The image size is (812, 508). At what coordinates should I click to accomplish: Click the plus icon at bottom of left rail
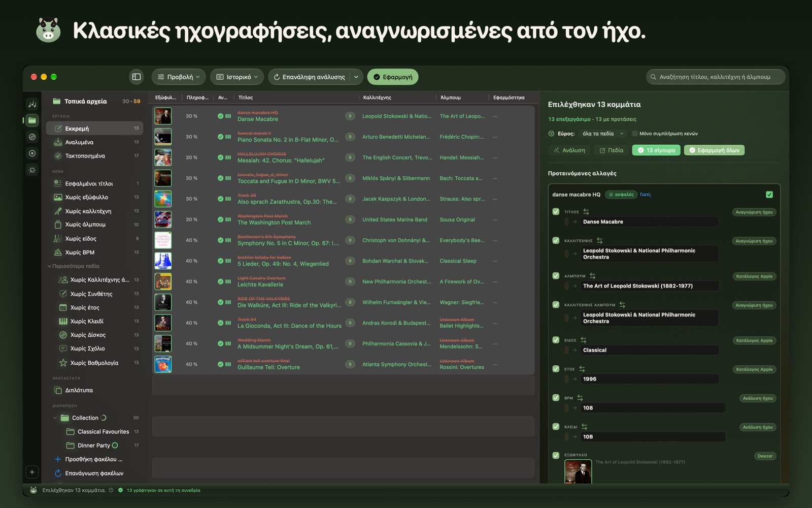(x=32, y=472)
